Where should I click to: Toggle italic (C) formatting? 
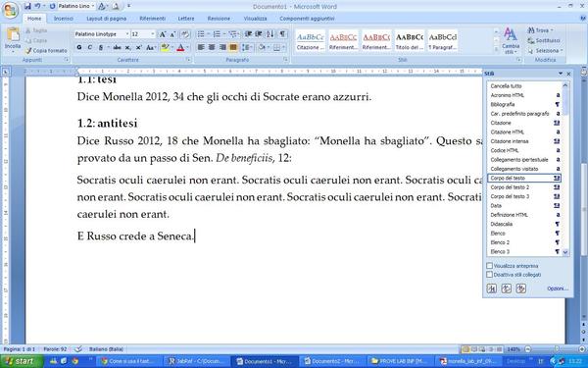click(89, 47)
